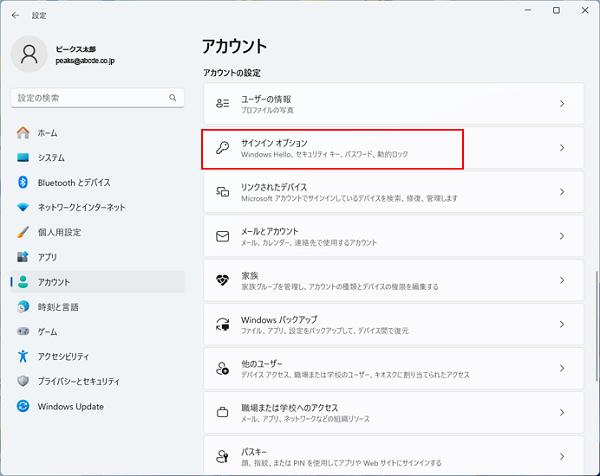
Task: Click the key icon for サインイン オプション
Action: coord(223,148)
